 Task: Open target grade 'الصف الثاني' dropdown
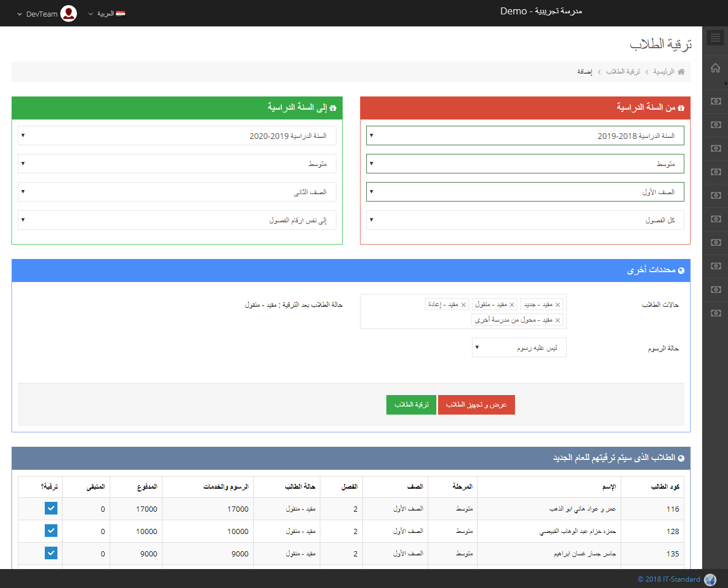pos(177,192)
